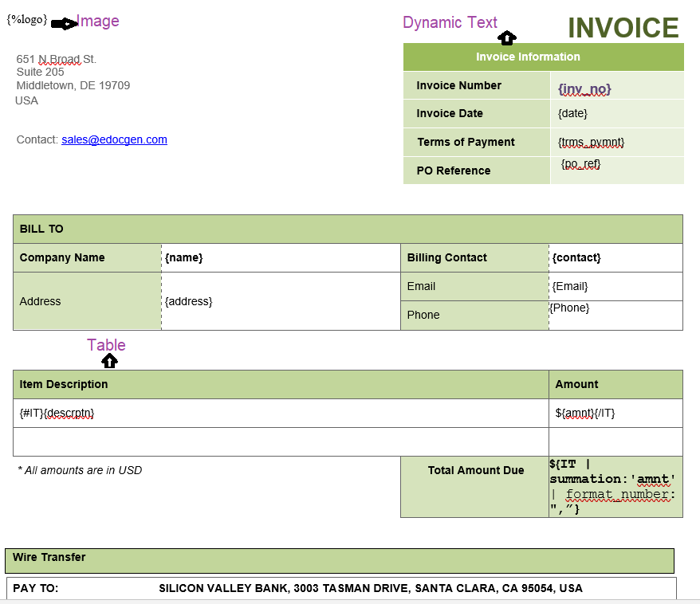Image resolution: width=700 pixels, height=604 pixels.
Task: Click the up arrow icon below the Table label
Action: 108,360
